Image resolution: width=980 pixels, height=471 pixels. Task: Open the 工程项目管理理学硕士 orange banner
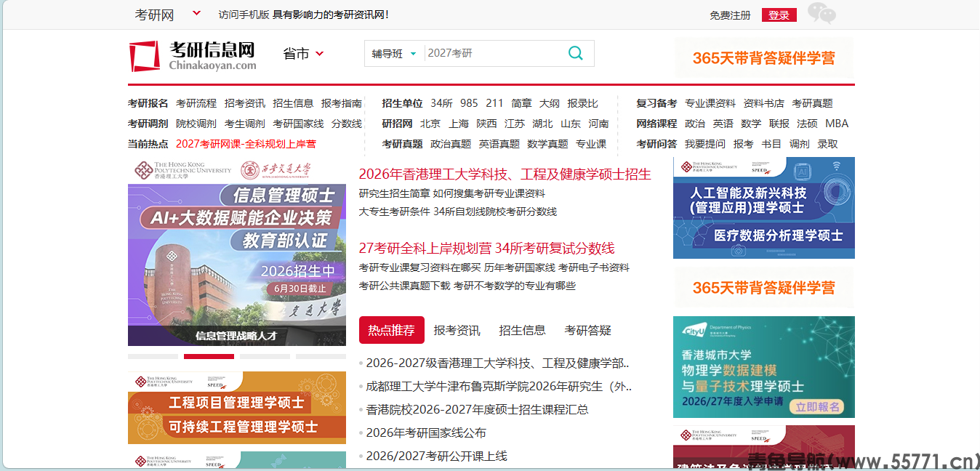237,408
